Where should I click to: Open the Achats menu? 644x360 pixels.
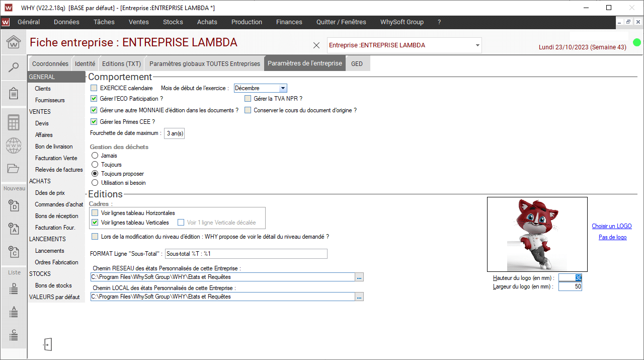click(207, 22)
